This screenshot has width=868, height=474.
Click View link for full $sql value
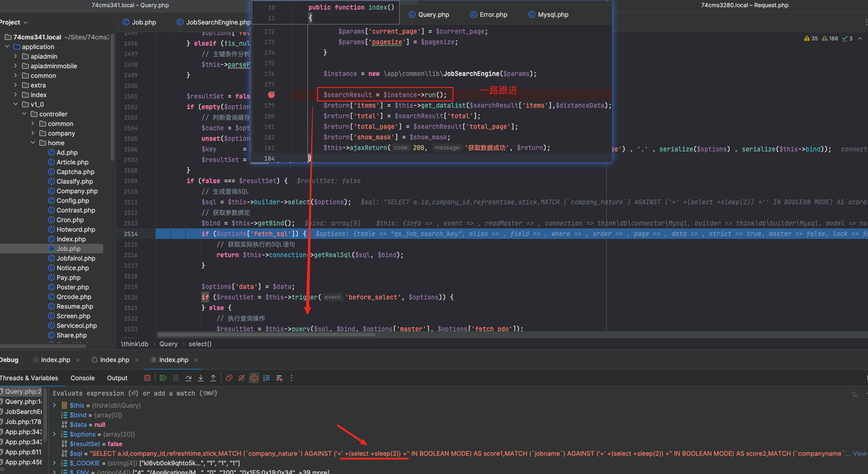859,453
